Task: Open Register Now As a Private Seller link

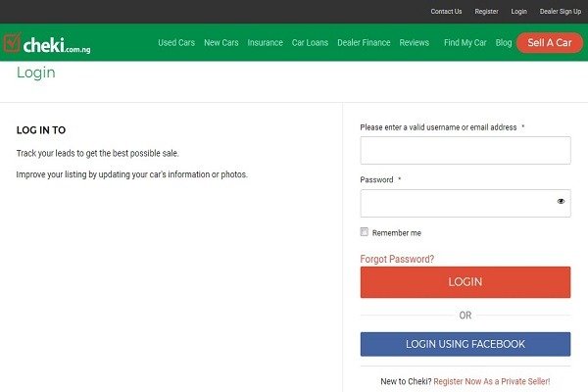Action: click(492, 381)
